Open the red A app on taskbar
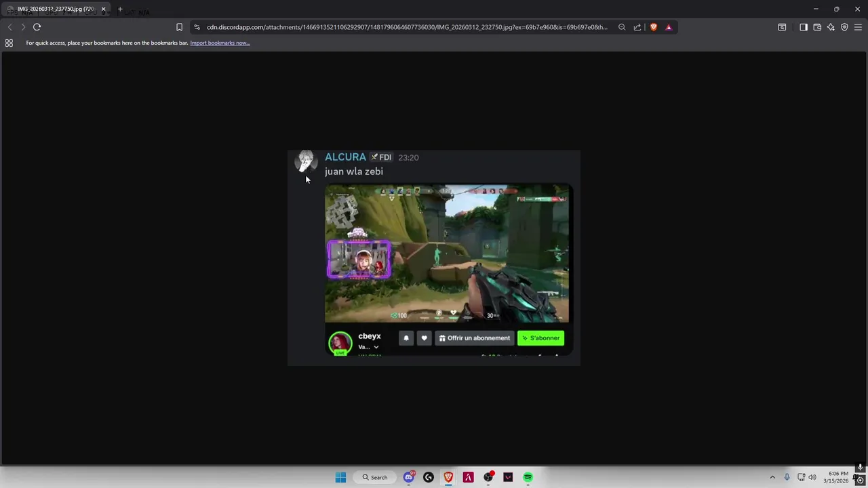This screenshot has height=488, width=868. coord(468,477)
